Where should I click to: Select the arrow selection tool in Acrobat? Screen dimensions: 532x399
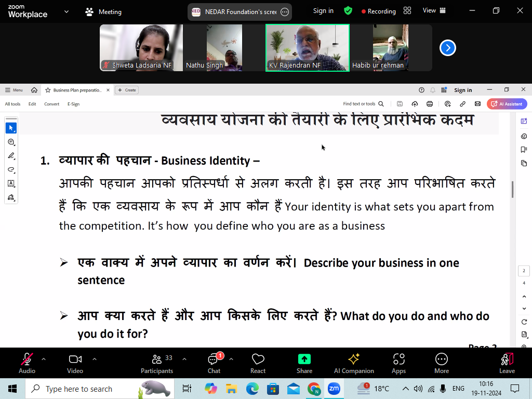[11, 128]
